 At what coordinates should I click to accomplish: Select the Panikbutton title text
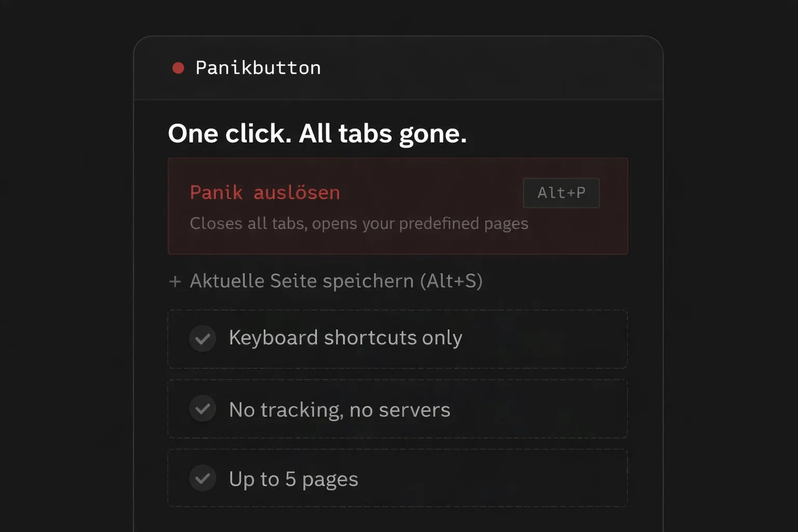pos(258,68)
